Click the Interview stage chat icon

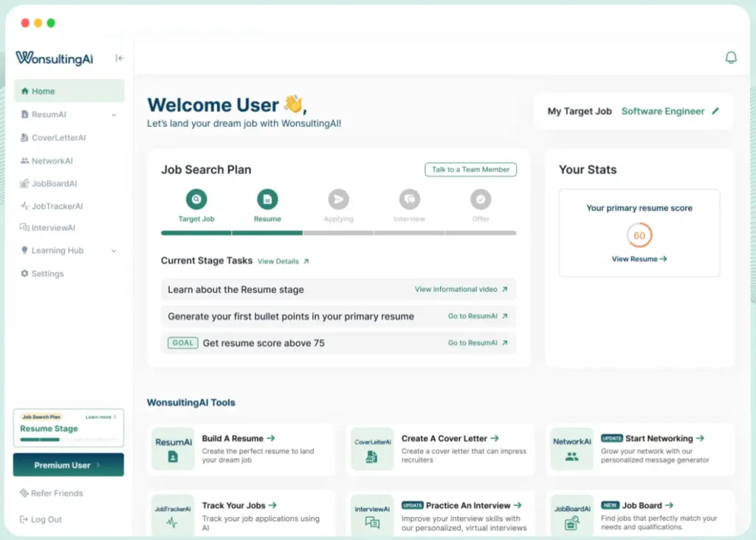(409, 199)
